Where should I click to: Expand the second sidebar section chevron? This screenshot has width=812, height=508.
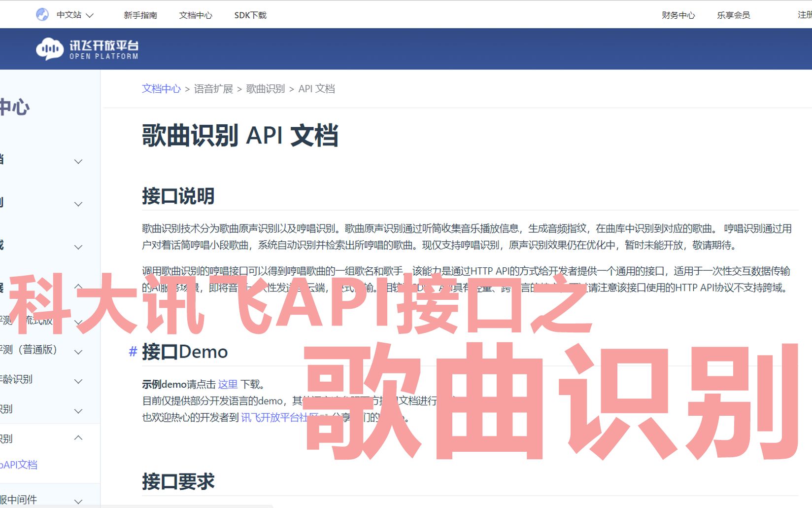tap(78, 204)
